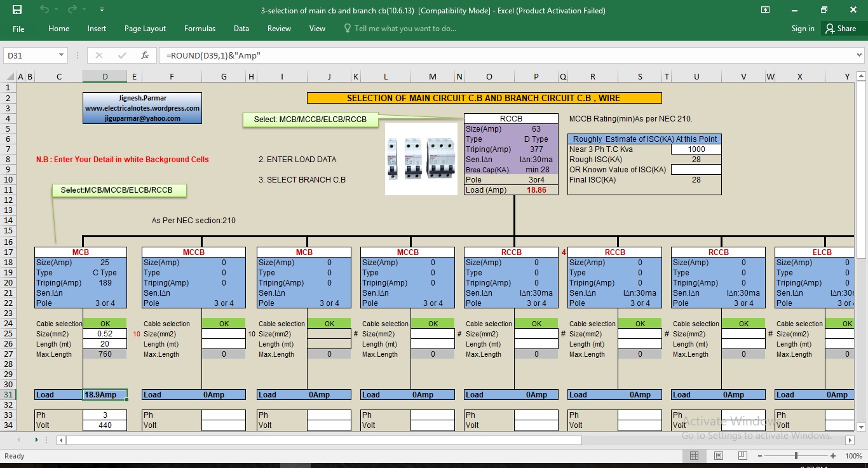Open Ribbon Display Options
The width and height of the screenshot is (868, 468).
766,10
